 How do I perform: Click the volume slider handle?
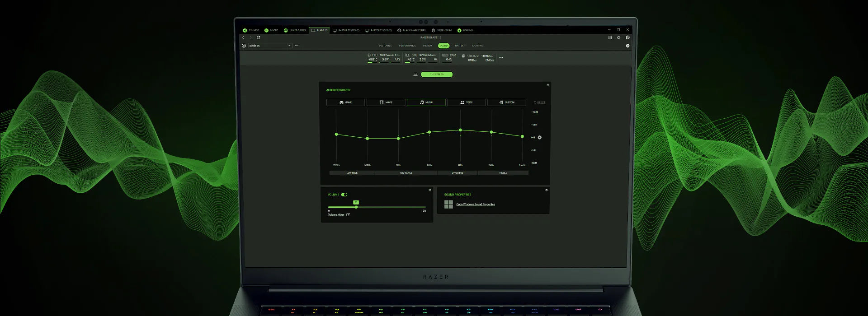click(x=356, y=207)
